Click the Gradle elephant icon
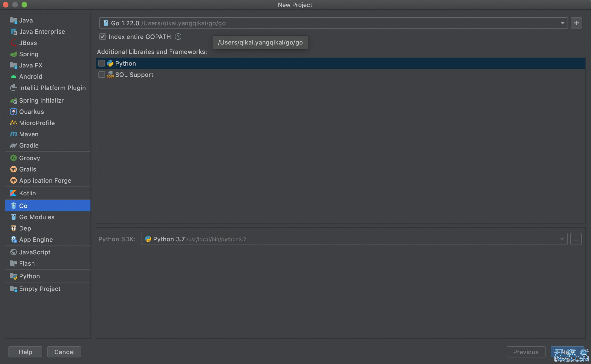The height and width of the screenshot is (364, 591). point(14,145)
